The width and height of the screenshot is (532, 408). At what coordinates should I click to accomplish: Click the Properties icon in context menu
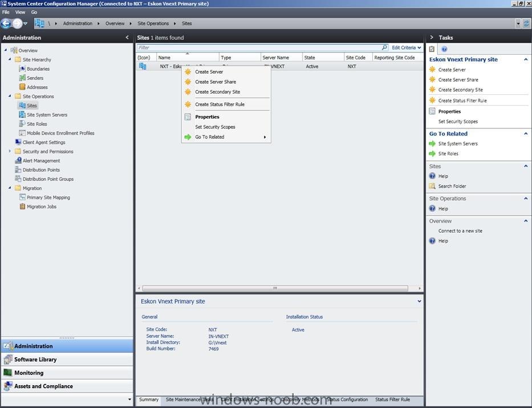pyautogui.click(x=188, y=117)
